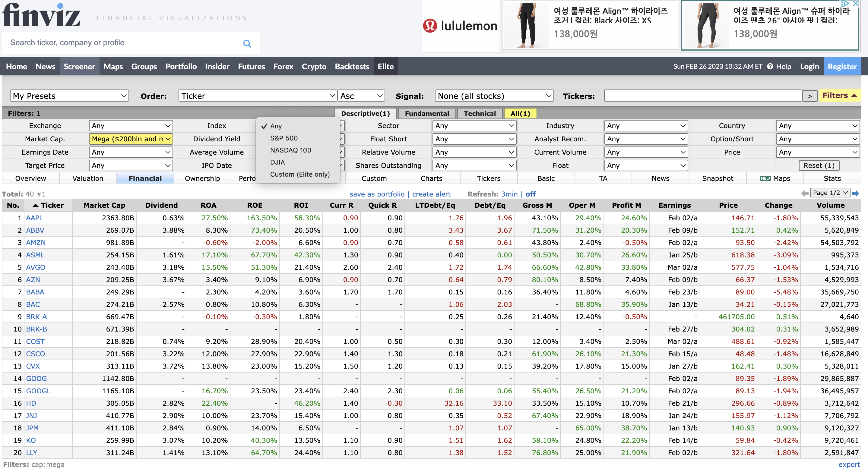Click the Help question mark icon
Viewport: 868px width, 475px height.
coord(770,66)
